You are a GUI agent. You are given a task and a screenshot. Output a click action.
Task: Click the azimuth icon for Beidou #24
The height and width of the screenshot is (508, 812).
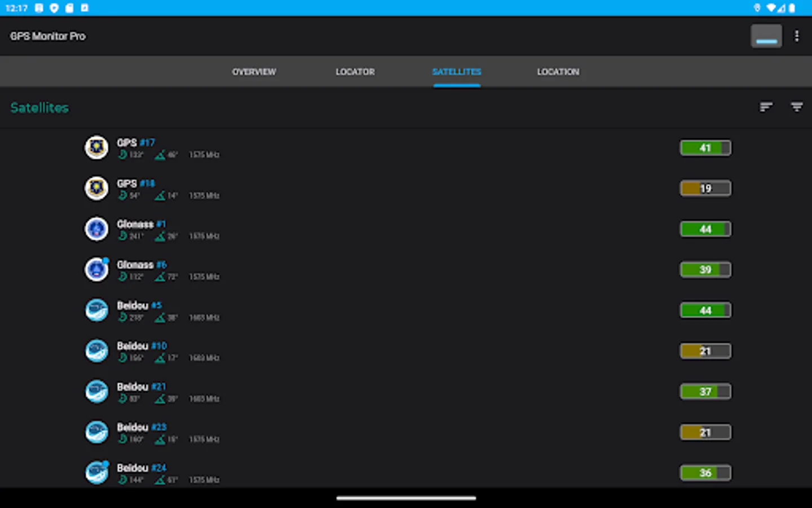122,480
